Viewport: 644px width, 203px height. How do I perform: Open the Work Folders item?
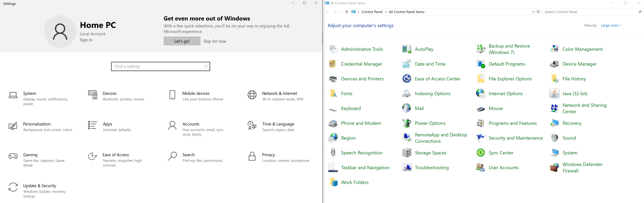click(x=349, y=182)
